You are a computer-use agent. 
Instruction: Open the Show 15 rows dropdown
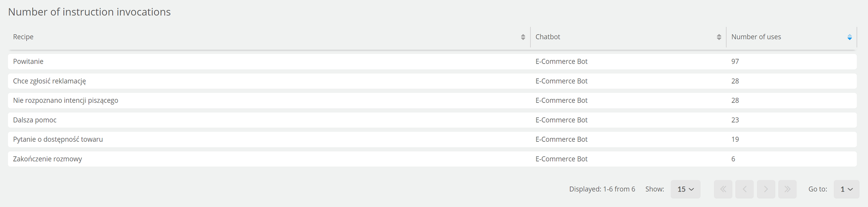[686, 189]
